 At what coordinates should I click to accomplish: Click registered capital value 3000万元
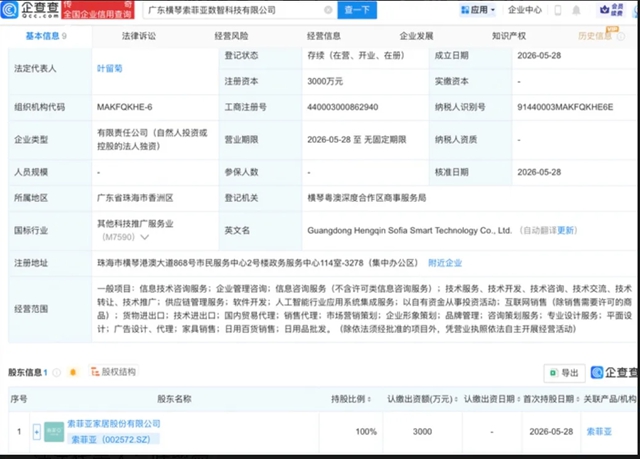tap(325, 82)
